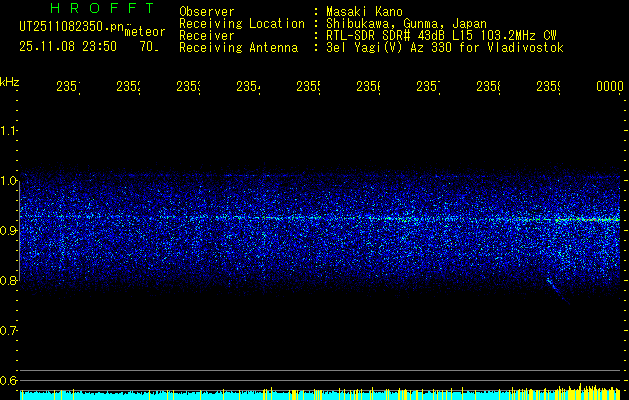This screenshot has height=400, width=629.
Task: Click the 3el Yagi antenna description
Action: (x=445, y=48)
